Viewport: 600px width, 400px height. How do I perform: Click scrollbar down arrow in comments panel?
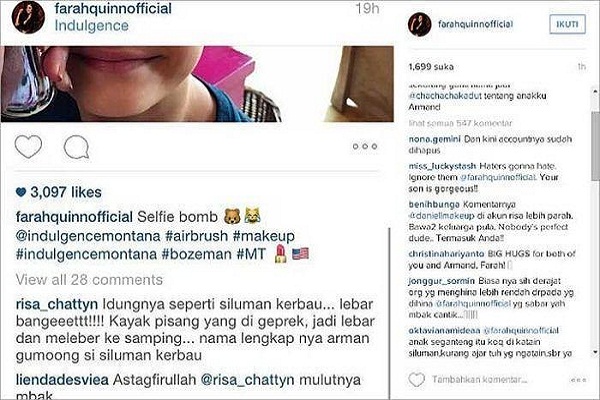595,351
